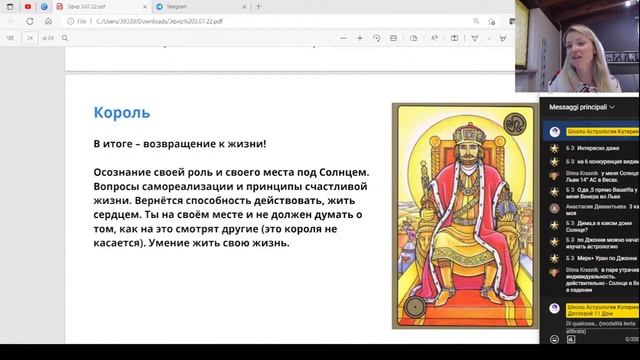The image size is (640, 360).
Task: Click message О,да ,5 прямо Вашеffla
Action: pos(602,193)
